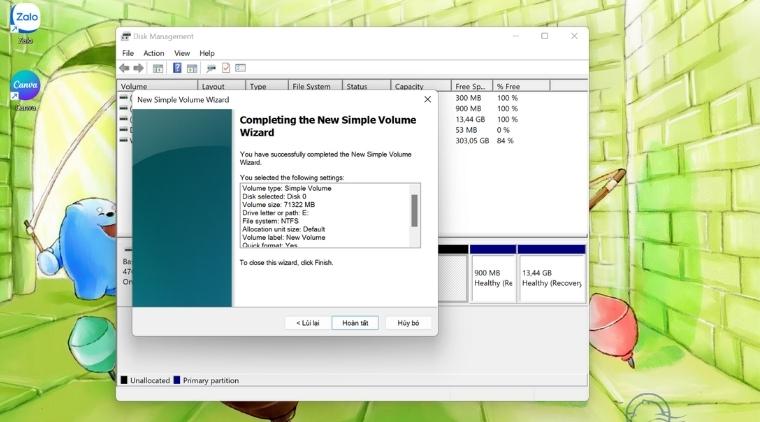Click the black Unallocated legend swatch
This screenshot has height=422, width=760.
tap(124, 380)
